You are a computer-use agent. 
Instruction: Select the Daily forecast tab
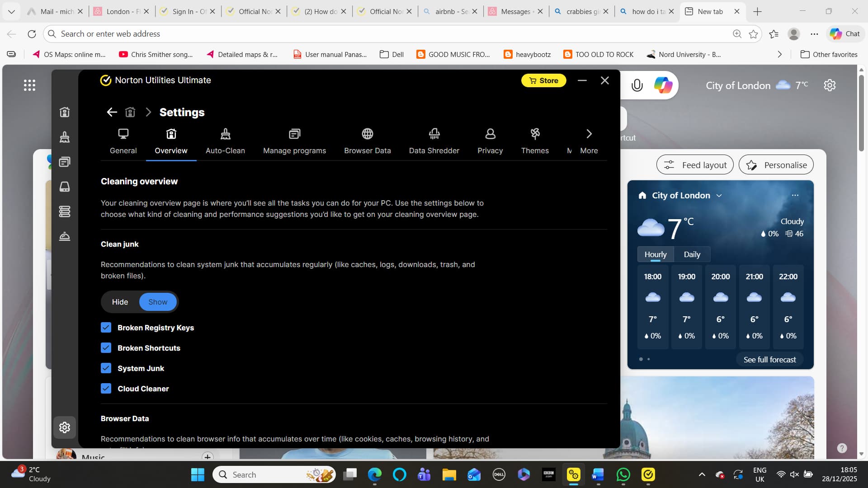(692, 254)
